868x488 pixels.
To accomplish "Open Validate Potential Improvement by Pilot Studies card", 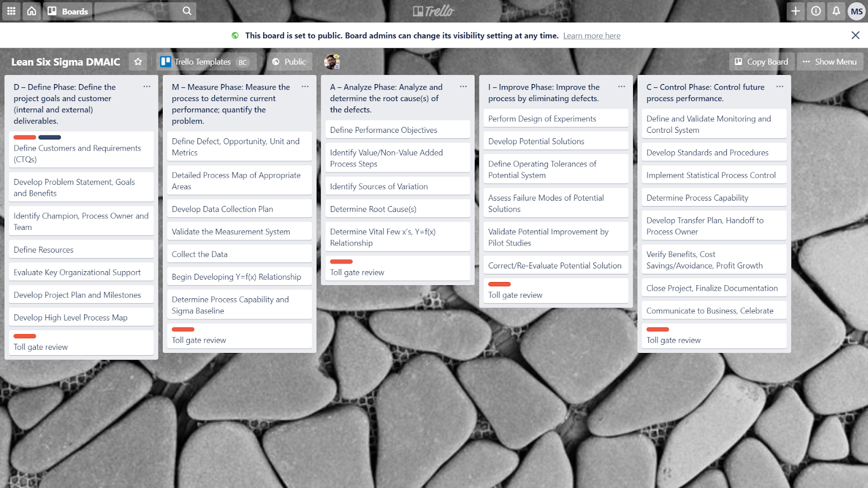I will (x=556, y=237).
